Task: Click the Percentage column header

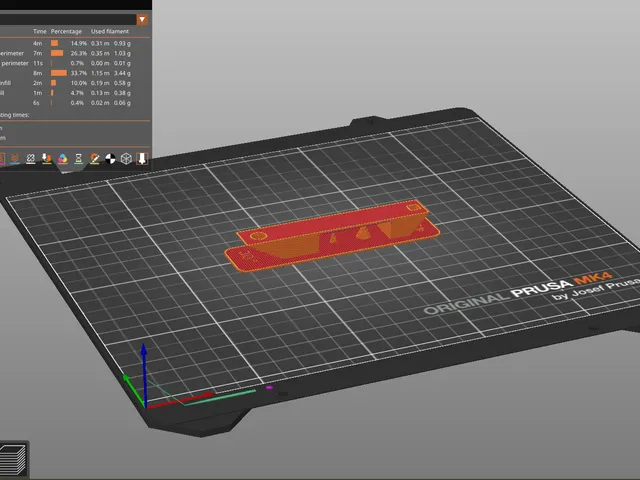Action: point(66,31)
